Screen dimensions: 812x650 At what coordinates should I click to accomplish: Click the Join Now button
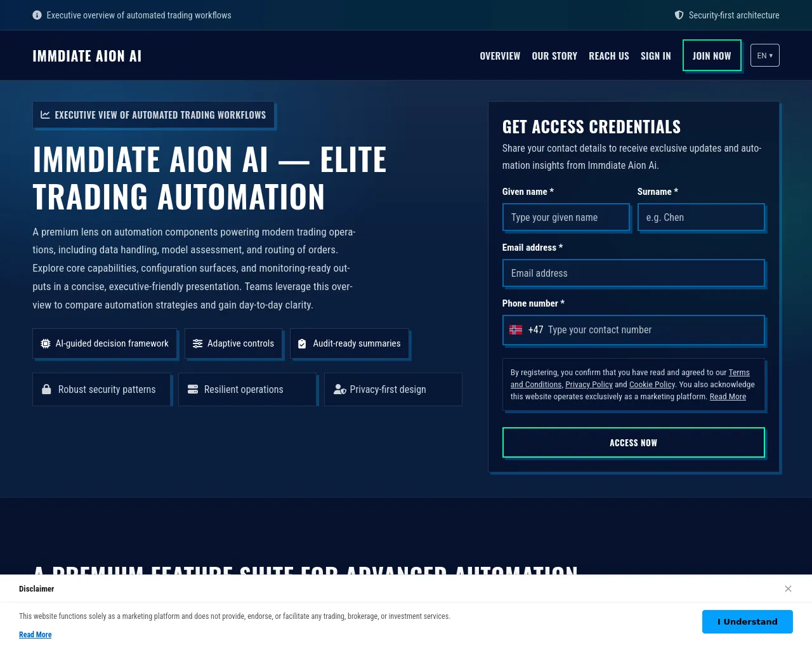point(712,55)
